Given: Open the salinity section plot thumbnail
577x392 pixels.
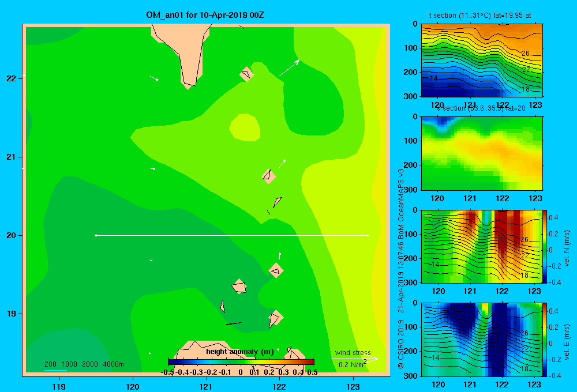Looking at the screenshot, I should 482,153.
